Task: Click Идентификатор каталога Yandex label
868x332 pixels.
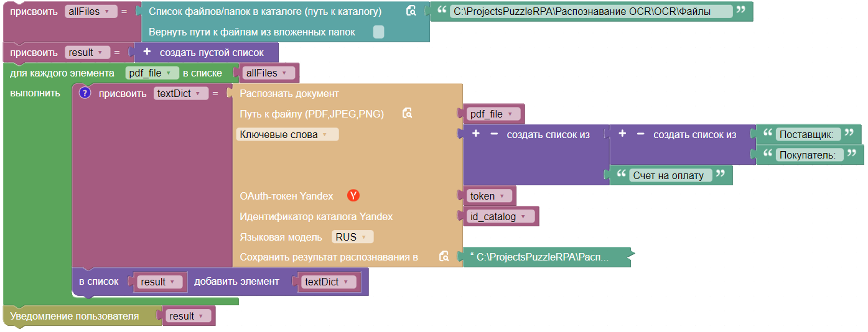Action: [316, 216]
